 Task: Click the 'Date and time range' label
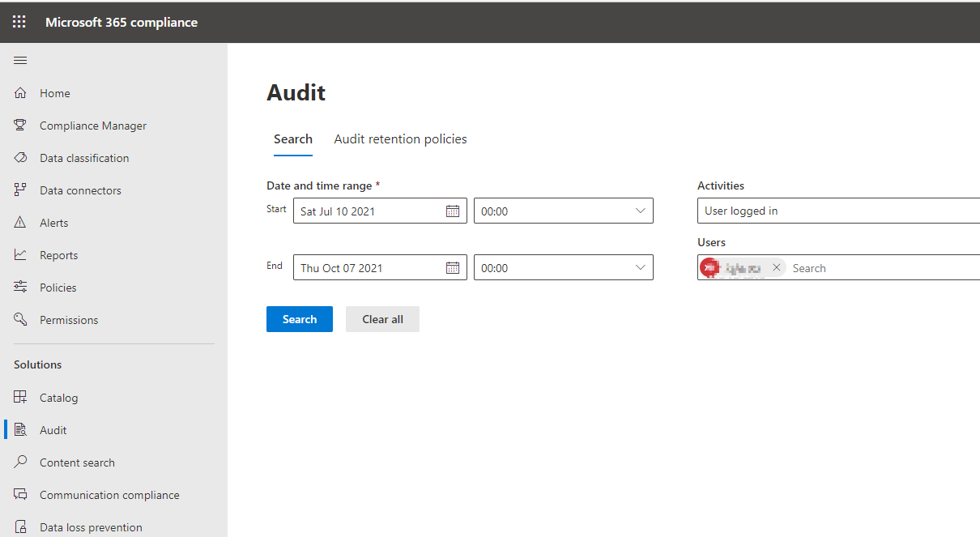(x=319, y=185)
